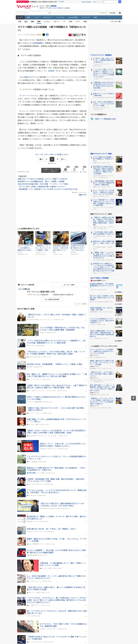Open next page link ロボット導入による改善はこれから

click(52, 154)
